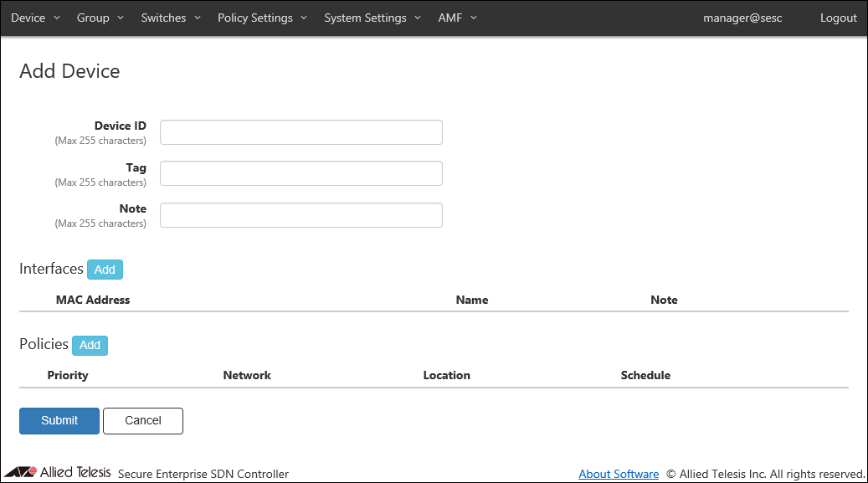Click the MAC Address column header
Image resolution: width=868 pixels, height=483 pixels.
point(93,300)
